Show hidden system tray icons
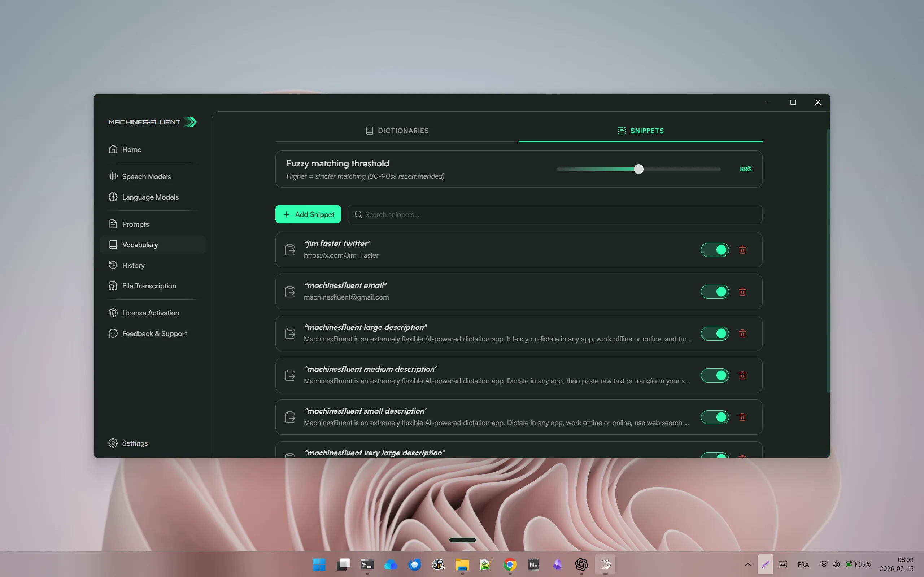Screen dimensions: 924x577 tap(748, 564)
